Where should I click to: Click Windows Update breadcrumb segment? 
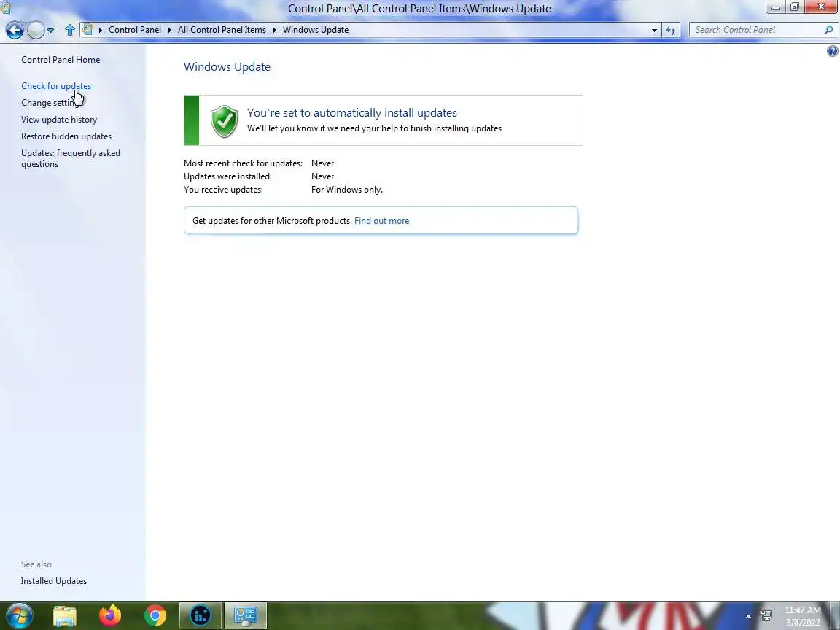tap(316, 30)
